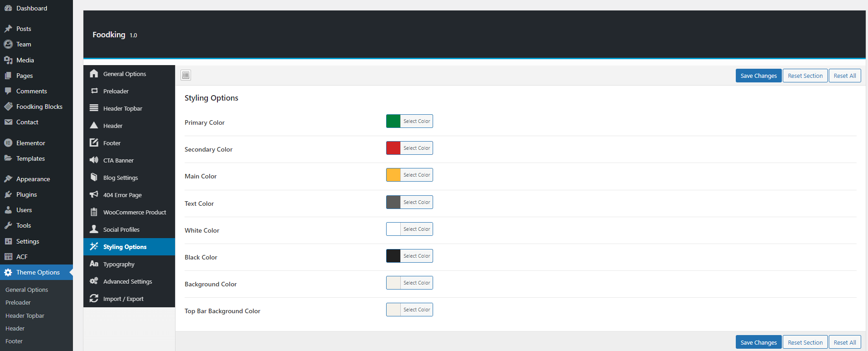Image resolution: width=868 pixels, height=351 pixels.
Task: Open the Blog Settings tab
Action: pos(120,178)
